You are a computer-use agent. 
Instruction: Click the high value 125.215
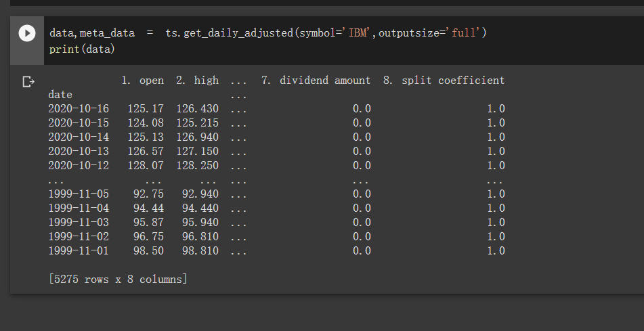[197, 123]
